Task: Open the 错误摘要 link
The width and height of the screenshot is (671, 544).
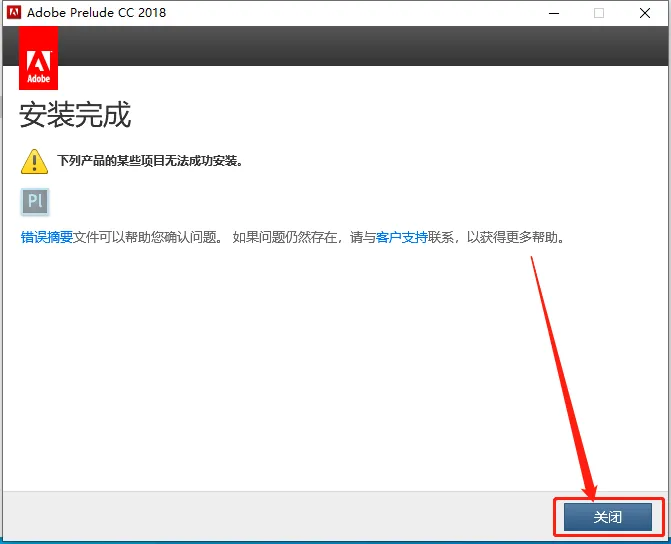Action: click(x=47, y=237)
